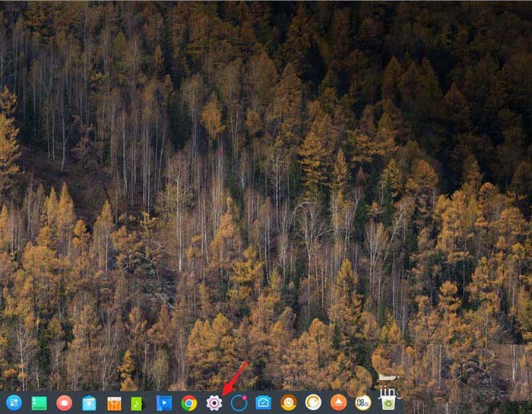Launch the red screen recorder icon
The width and height of the screenshot is (532, 414).
(x=64, y=403)
